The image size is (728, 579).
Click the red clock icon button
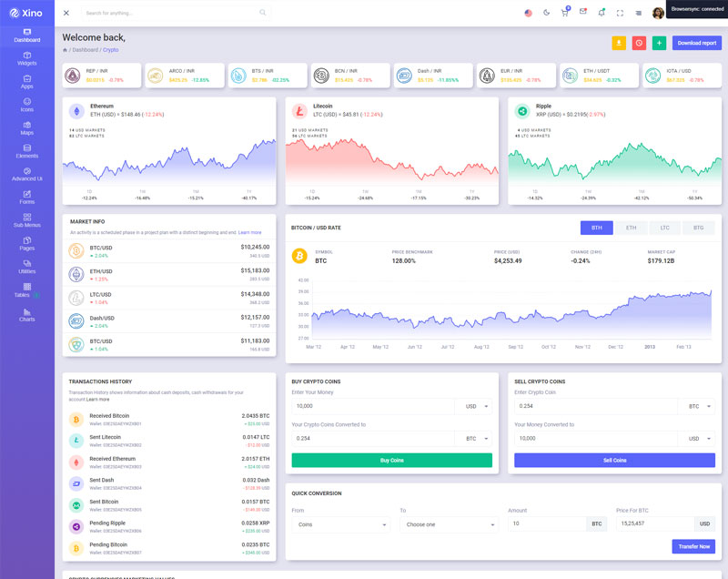639,43
